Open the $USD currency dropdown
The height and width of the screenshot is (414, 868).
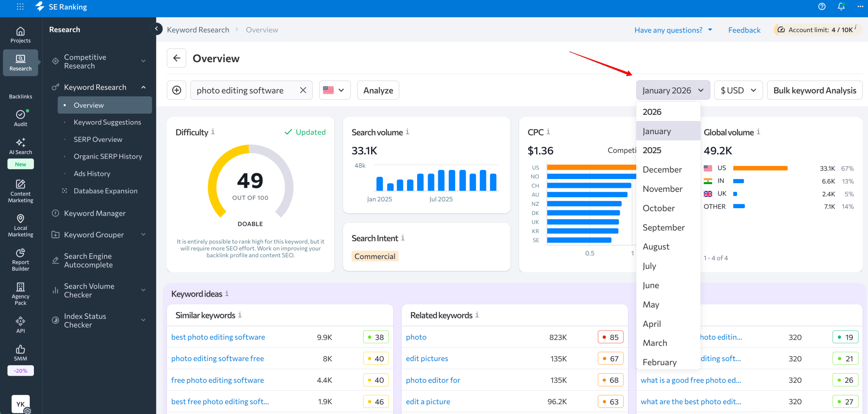pos(738,90)
